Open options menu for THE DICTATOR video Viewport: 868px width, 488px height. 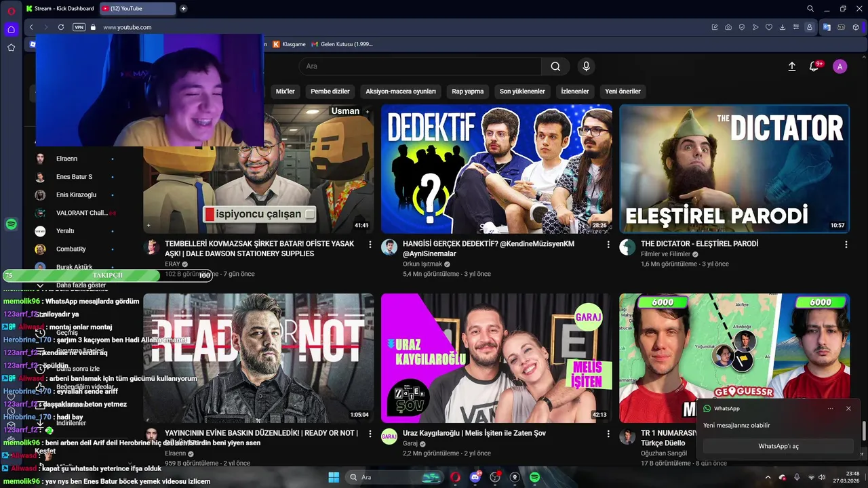click(846, 244)
